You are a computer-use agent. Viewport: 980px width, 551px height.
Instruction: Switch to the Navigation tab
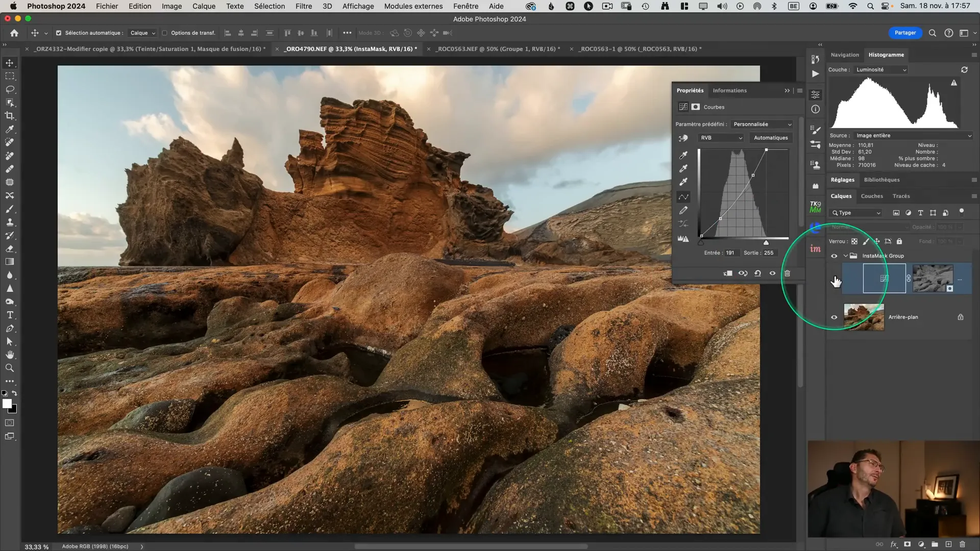coord(845,55)
